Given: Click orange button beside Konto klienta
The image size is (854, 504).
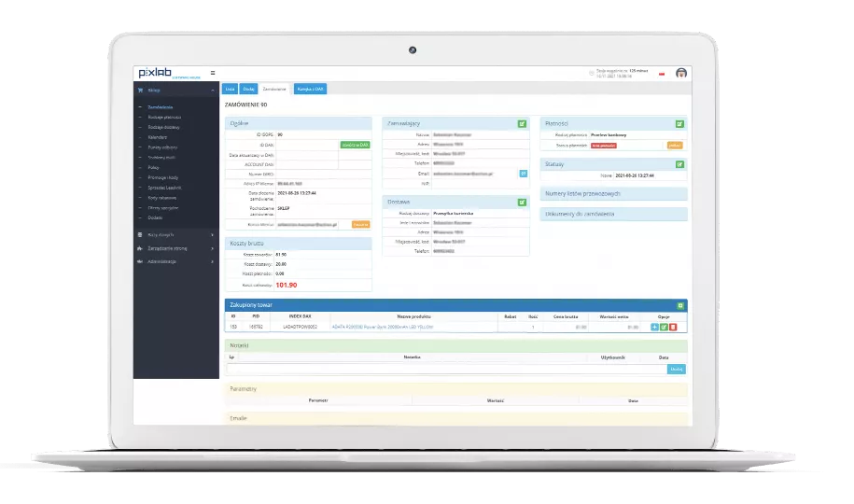Looking at the screenshot, I should pos(360,225).
